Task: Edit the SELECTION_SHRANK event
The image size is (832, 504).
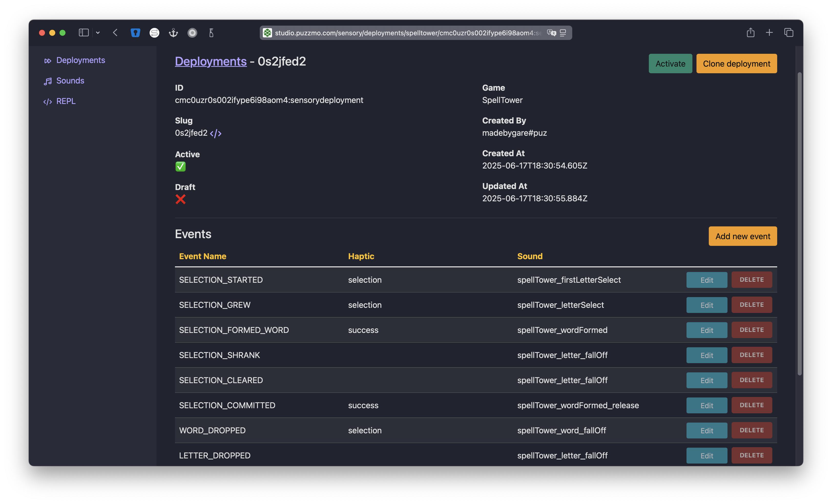Action: coord(706,355)
